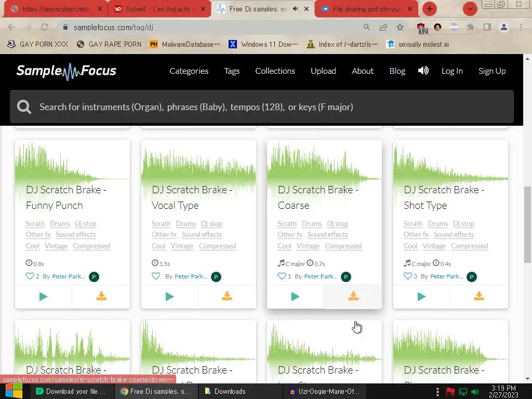Click the page vertical scrollbar thumb
The width and height of the screenshot is (532, 399).
527,224
